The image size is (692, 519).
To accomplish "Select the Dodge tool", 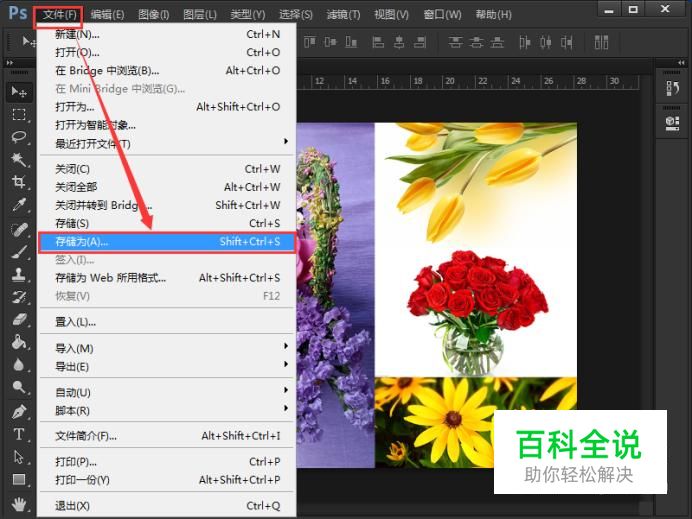I will (x=19, y=387).
